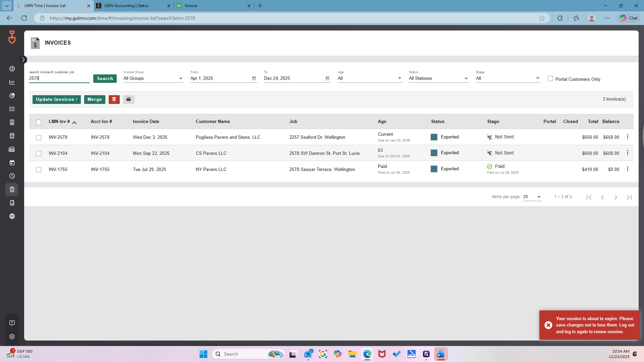Go to the previous page of invoices

point(602,197)
